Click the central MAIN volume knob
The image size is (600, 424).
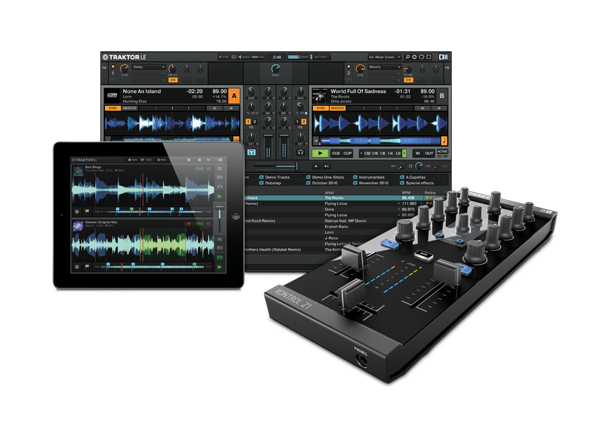point(276,69)
